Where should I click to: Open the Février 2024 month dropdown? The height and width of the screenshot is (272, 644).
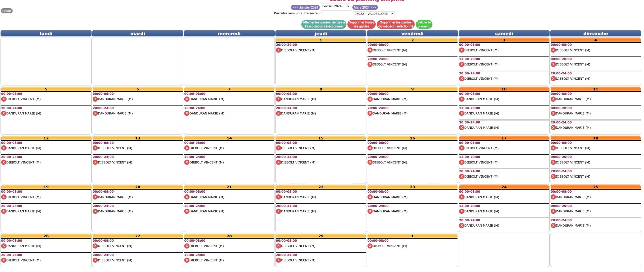[336, 7]
